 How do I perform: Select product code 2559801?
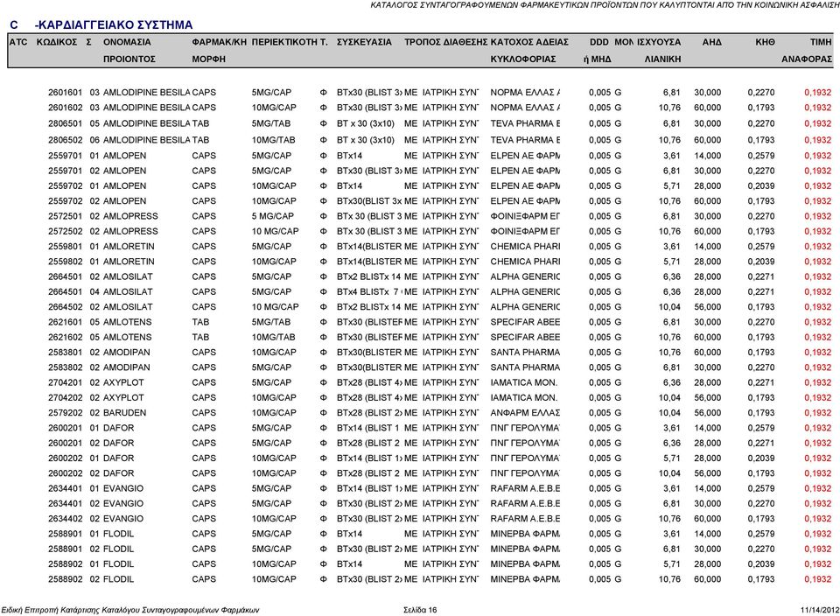click(66, 247)
